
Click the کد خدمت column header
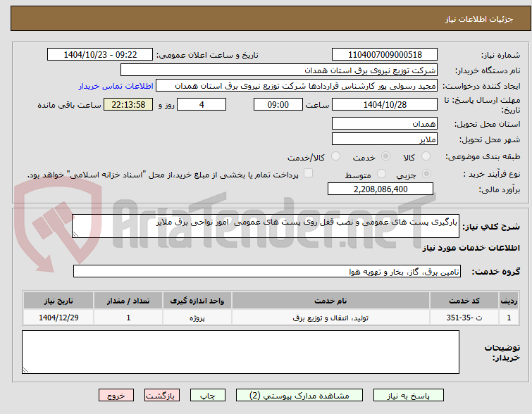tap(464, 301)
